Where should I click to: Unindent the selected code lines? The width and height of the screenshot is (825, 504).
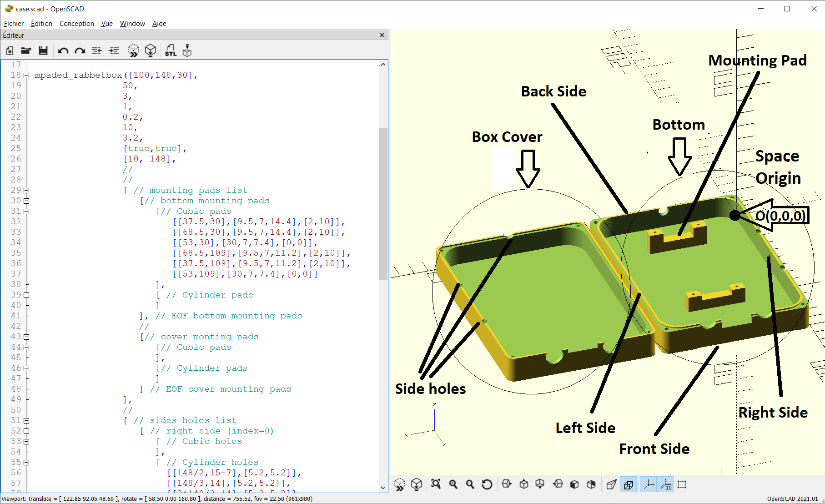point(96,50)
